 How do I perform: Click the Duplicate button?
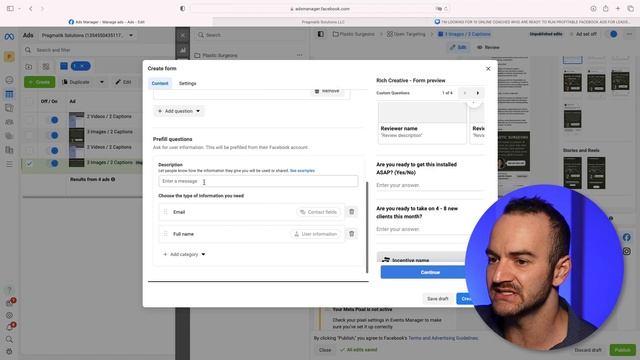coord(76,82)
